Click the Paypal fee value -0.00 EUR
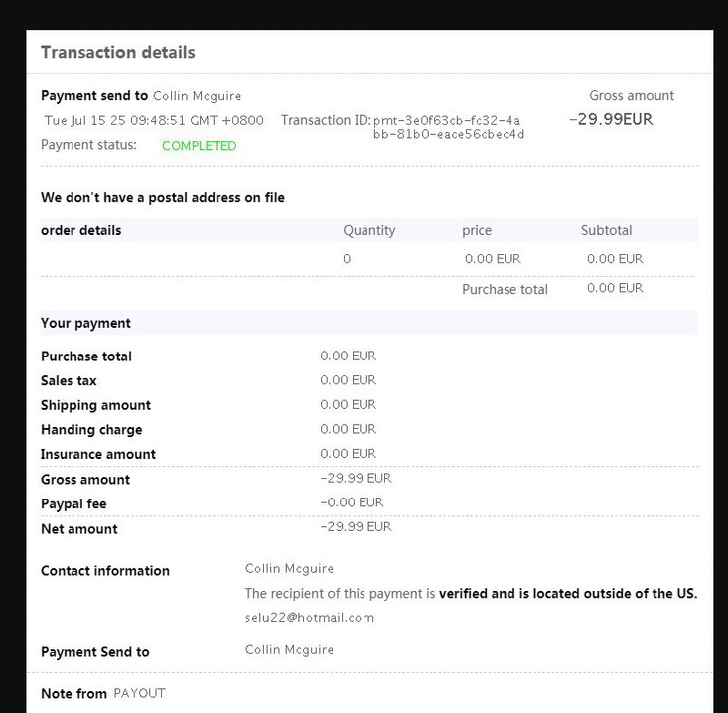The width and height of the screenshot is (728, 713). click(x=351, y=502)
